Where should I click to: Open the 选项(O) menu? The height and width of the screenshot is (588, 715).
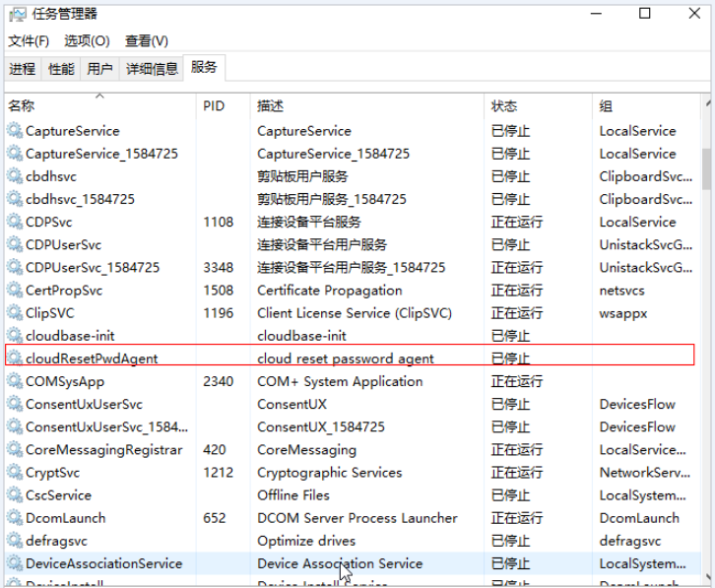(x=87, y=41)
